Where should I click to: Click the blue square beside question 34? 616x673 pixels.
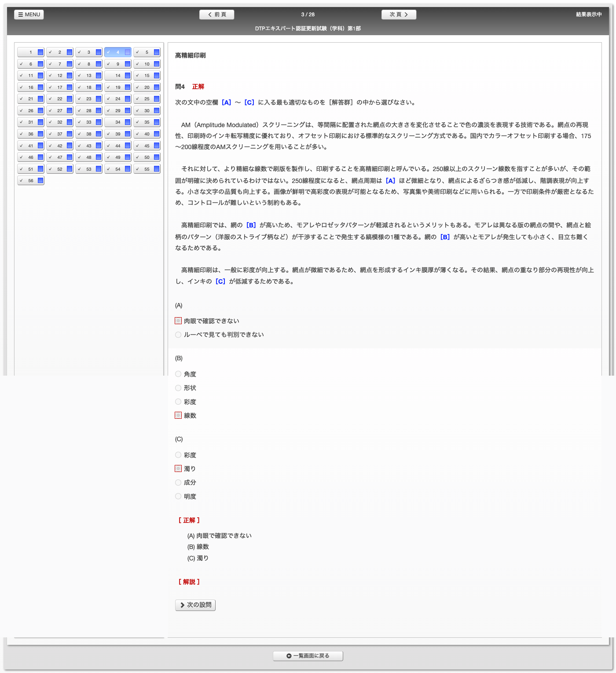(x=128, y=122)
